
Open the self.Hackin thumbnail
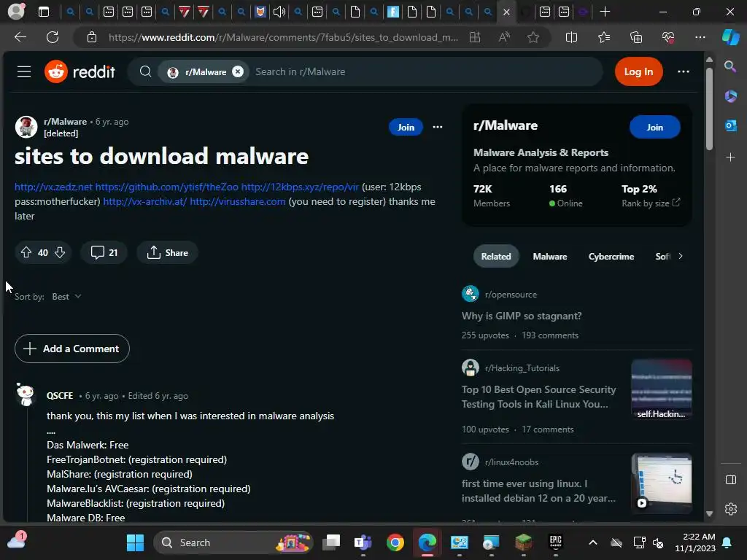661,389
